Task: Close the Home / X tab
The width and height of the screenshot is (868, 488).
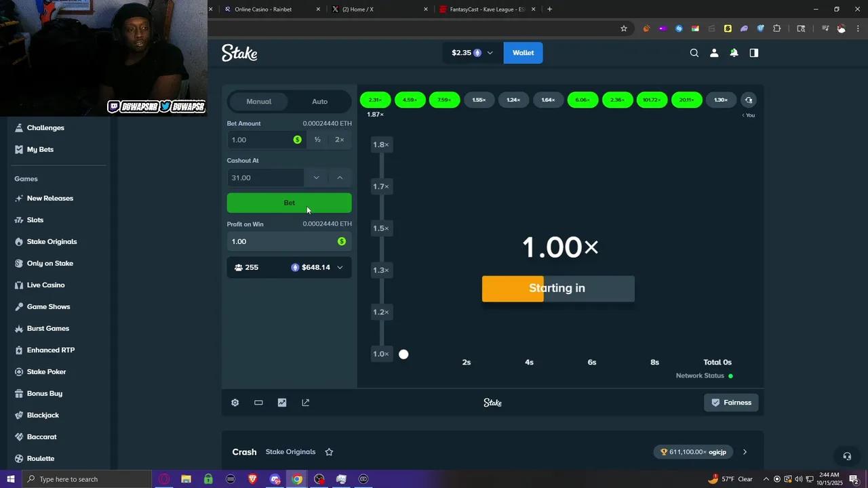Action: tap(426, 9)
